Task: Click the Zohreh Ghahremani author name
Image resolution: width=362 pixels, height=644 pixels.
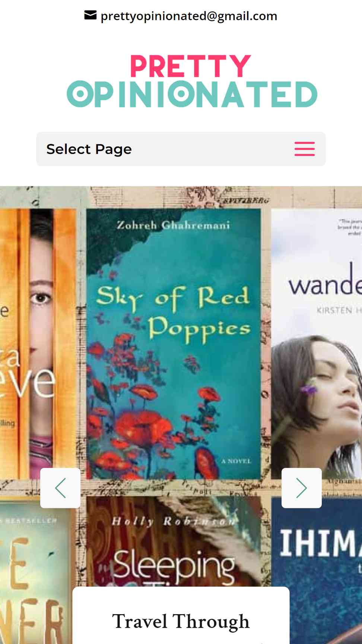Action: [x=173, y=225]
